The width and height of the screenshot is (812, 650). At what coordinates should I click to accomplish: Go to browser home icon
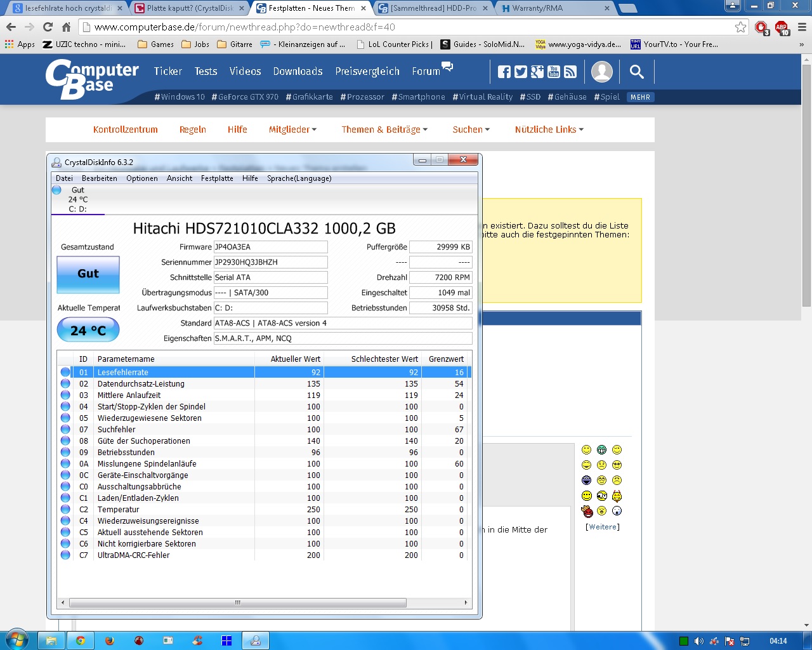[66, 27]
